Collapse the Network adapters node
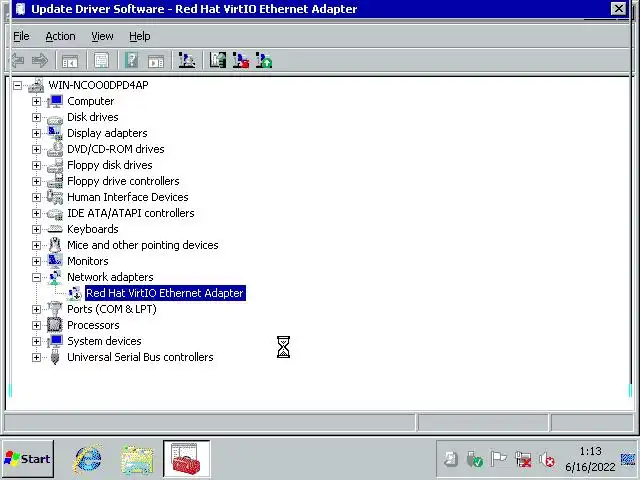The height and width of the screenshot is (480, 640). coord(36,278)
